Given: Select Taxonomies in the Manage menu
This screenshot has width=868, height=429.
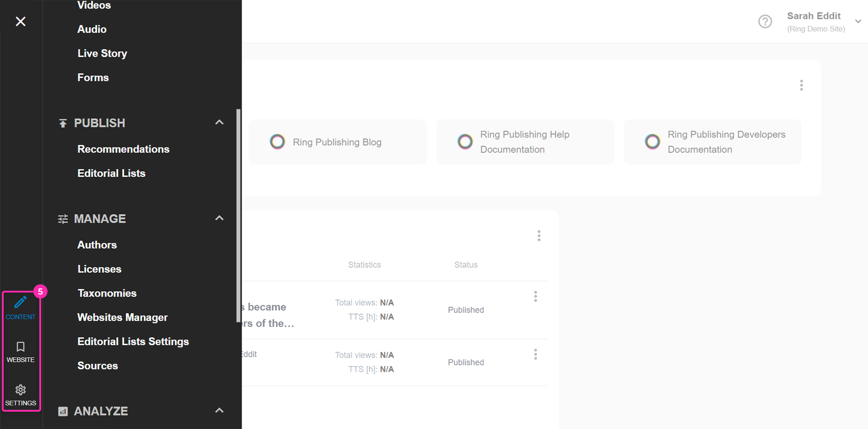Looking at the screenshot, I should 107,293.
